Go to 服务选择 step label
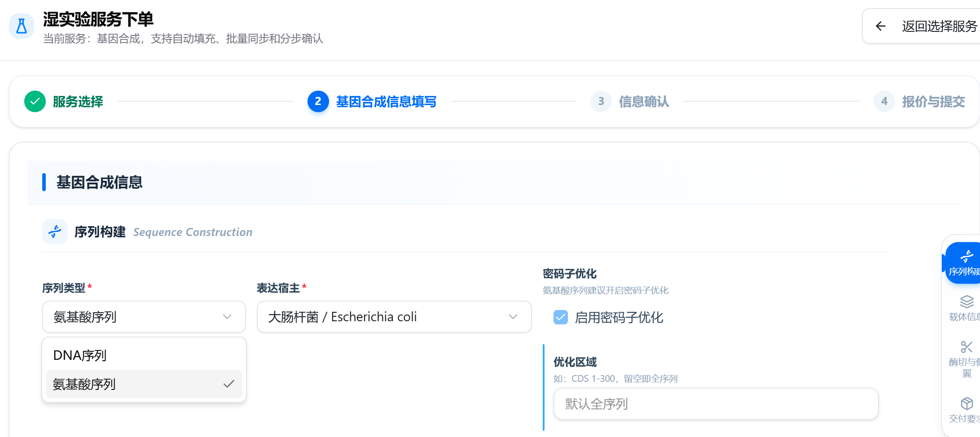The image size is (980, 437). click(78, 102)
